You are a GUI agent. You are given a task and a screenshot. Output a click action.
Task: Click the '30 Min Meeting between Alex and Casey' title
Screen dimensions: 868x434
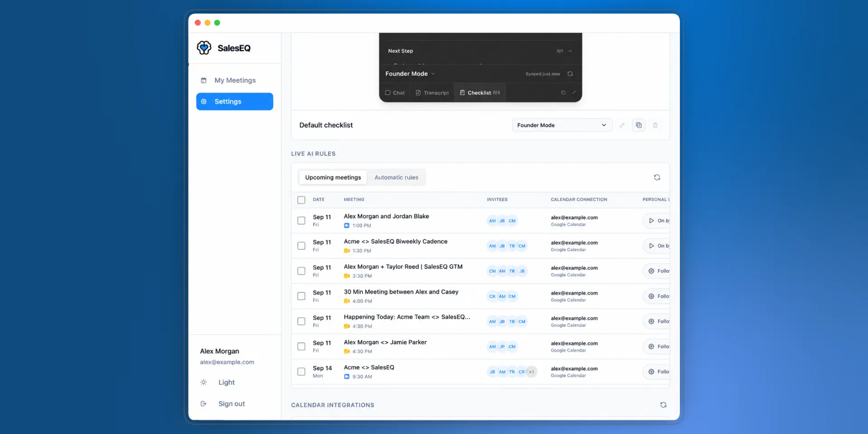pos(401,292)
